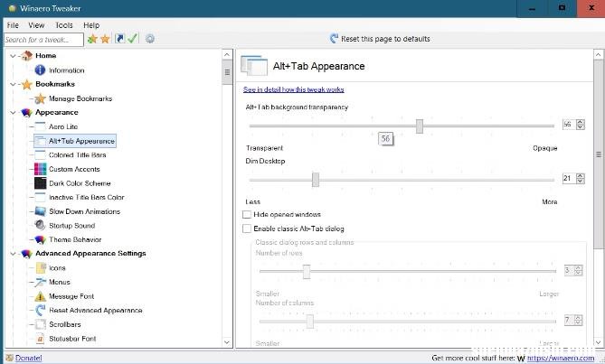Decrease the transparency value spinner down arrow

click(x=581, y=127)
